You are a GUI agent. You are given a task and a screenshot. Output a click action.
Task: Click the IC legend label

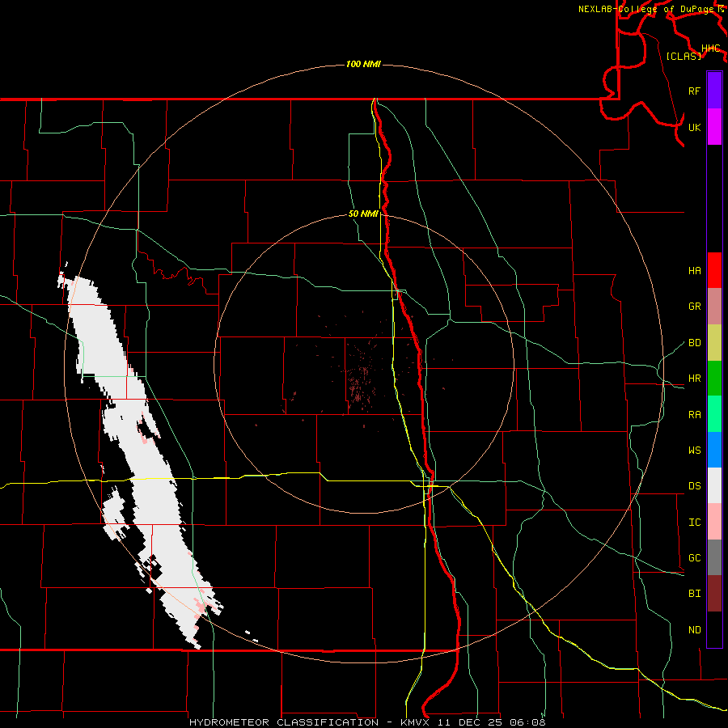694,523
